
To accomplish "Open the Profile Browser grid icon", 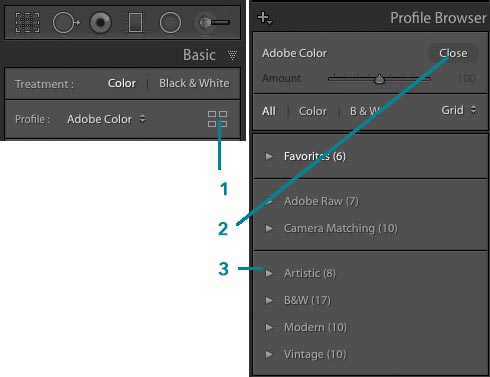I will click(217, 119).
